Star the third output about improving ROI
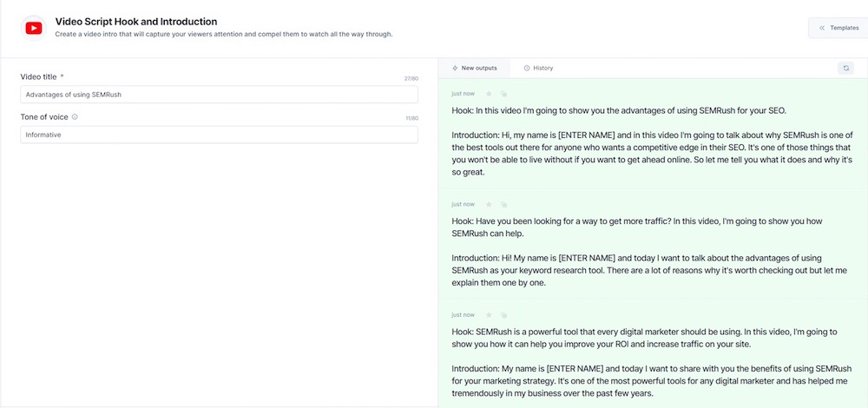Viewport: 868px width, 408px height. (488, 315)
